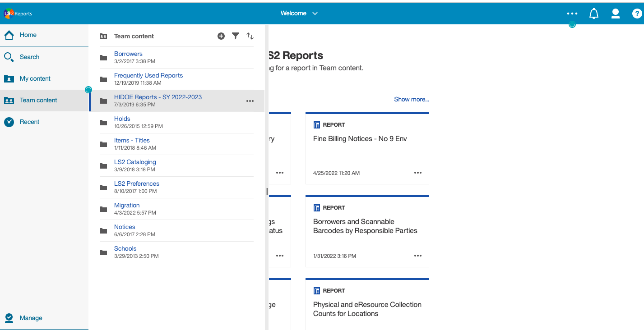644x330 pixels.
Task: Click the folder icon next to Schools
Action: (103, 252)
